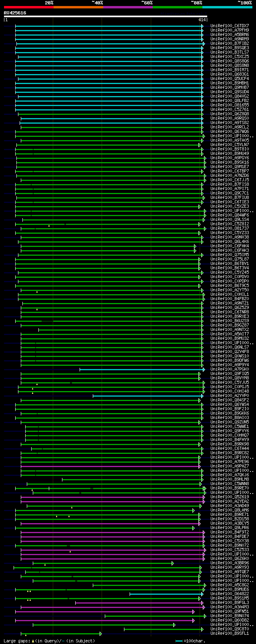256x644 pixels.
Task: Select hit label UniRef100_Q9M1E7
Action: [x=230, y=167]
